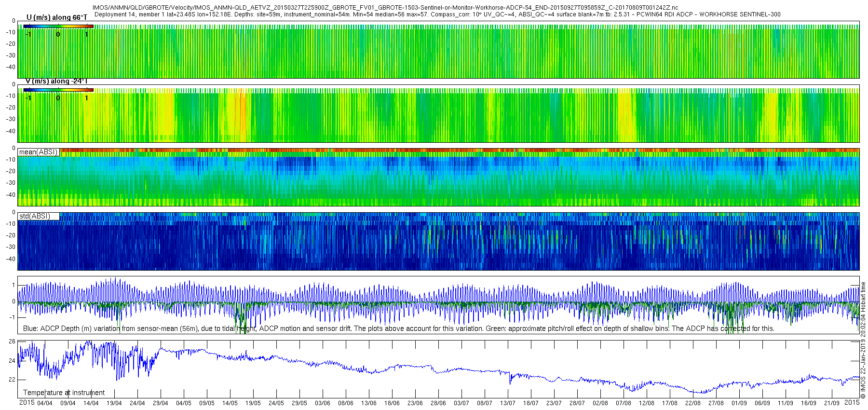Click the 03/06 date tick label
Screen dimensions: 868x410
point(323,403)
